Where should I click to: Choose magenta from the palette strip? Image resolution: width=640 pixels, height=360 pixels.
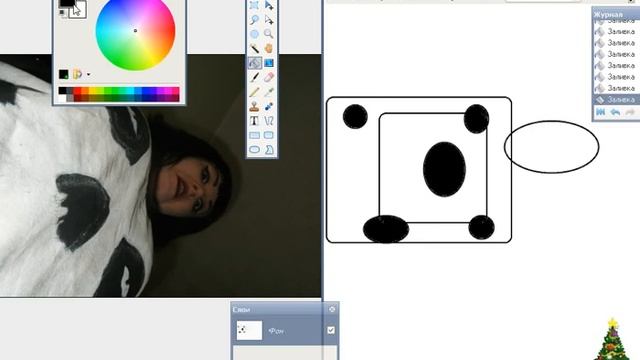(x=167, y=91)
